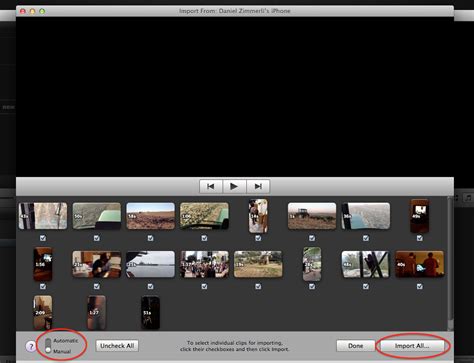The width and height of the screenshot is (474, 363).
Task: Click the black preview viewer area
Action: click(x=235, y=97)
